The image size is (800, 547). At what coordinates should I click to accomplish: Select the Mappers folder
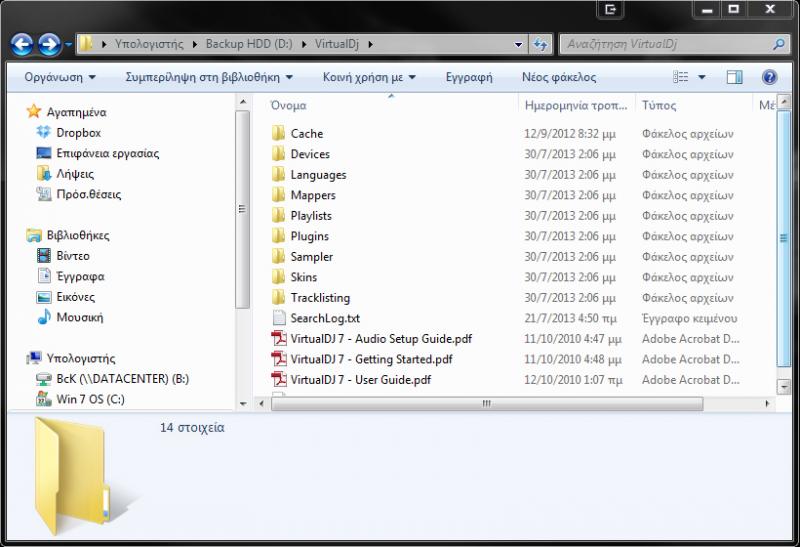304,195
